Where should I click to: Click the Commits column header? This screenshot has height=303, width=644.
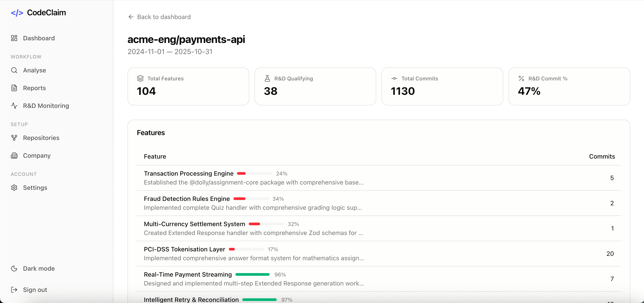[x=602, y=156]
